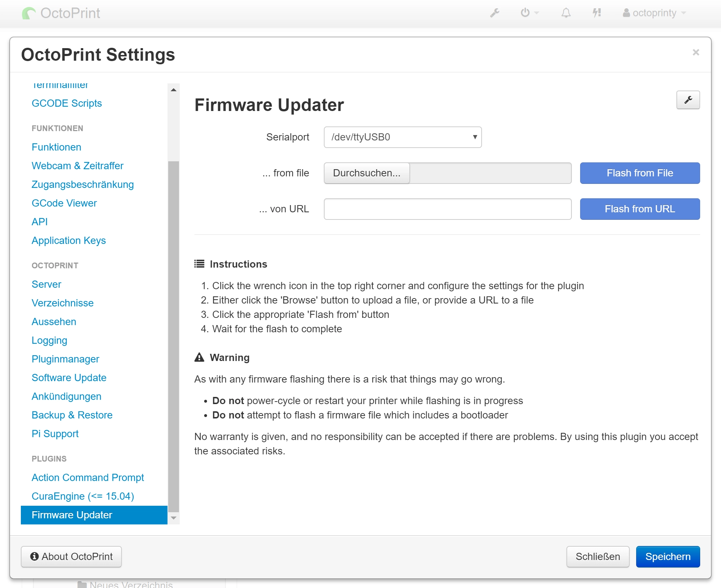Viewport: 721px width, 588px height.
Task: Open the system power menu icon
Action: coord(529,13)
